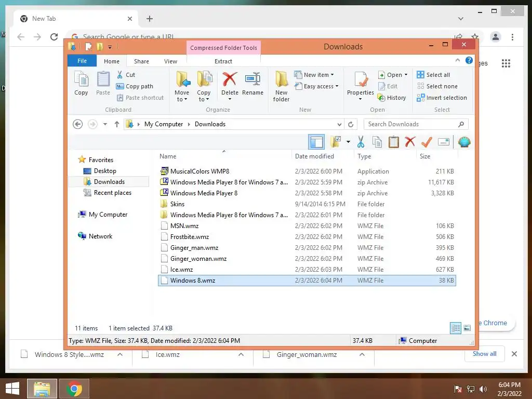Image resolution: width=532 pixels, height=399 pixels.
Task: Refresh the Downloads folder view
Action: click(x=351, y=124)
